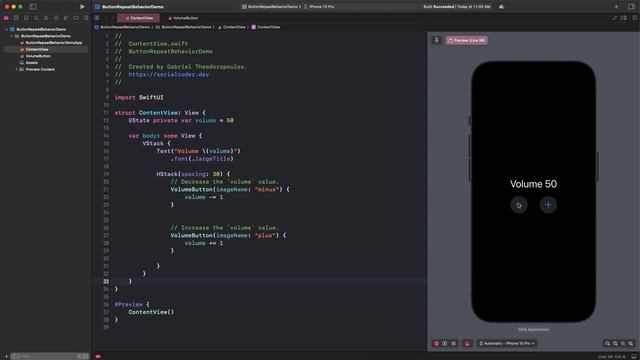Zoom in the preview canvas
The width and height of the screenshot is (640, 360).
[631, 343]
